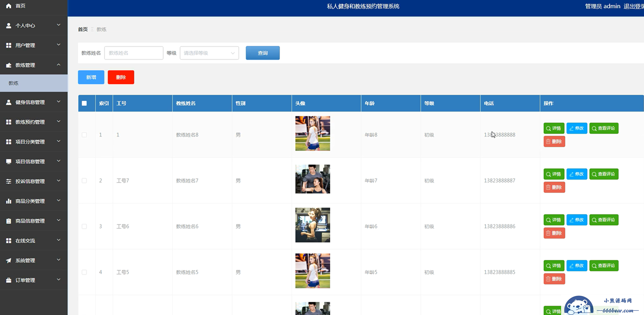
Task: Click the home icon in sidebar
Action: point(9,6)
